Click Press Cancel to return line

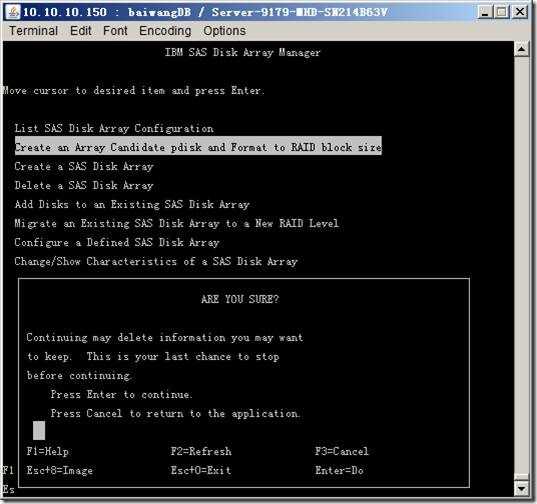tap(176, 414)
